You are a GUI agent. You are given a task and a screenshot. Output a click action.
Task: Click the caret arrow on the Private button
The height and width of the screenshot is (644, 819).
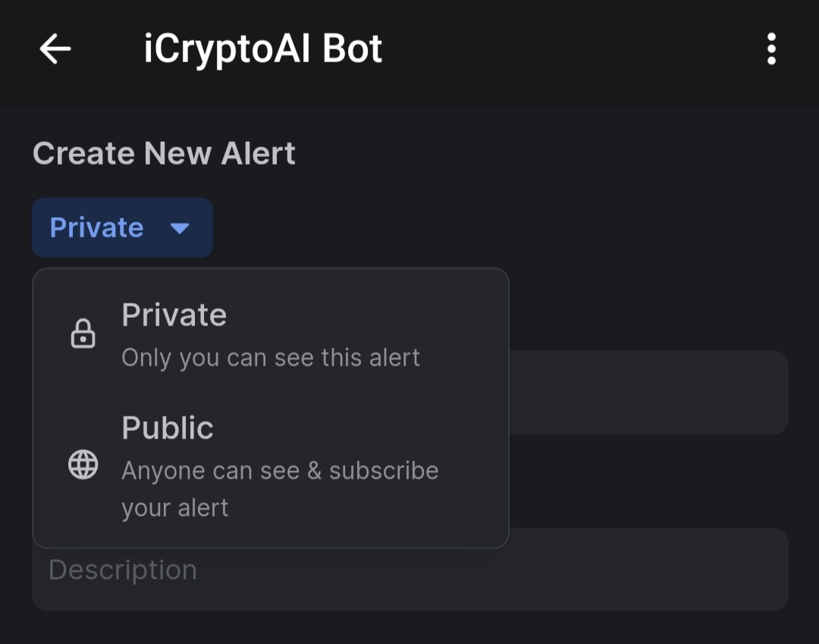coord(180,228)
